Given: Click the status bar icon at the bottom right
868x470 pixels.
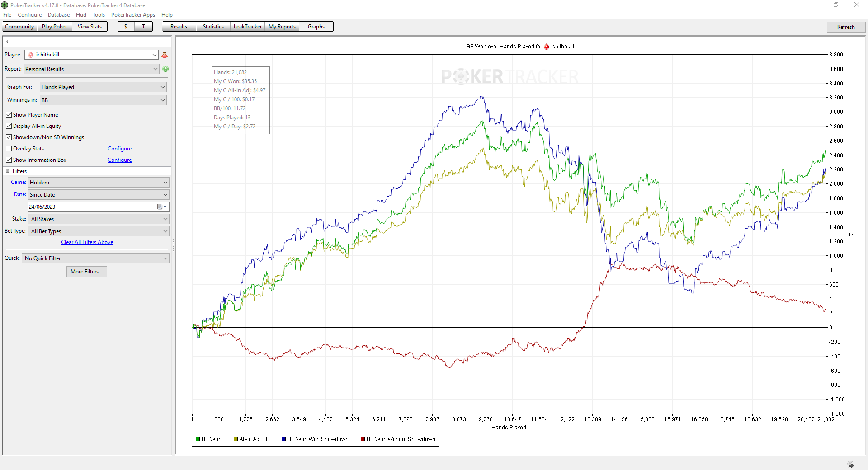Looking at the screenshot, I should pyautogui.click(x=850, y=465).
